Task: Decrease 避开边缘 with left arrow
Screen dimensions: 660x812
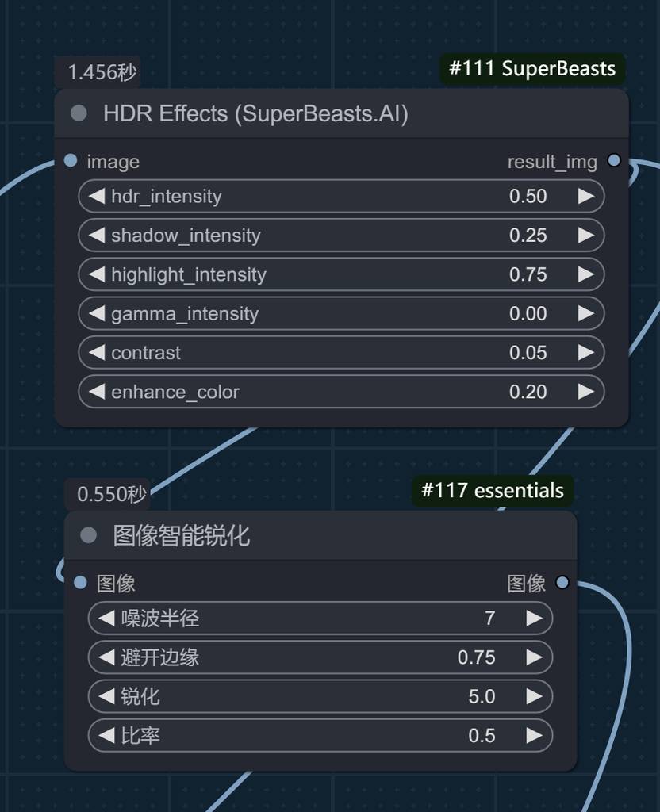Action: pos(106,657)
